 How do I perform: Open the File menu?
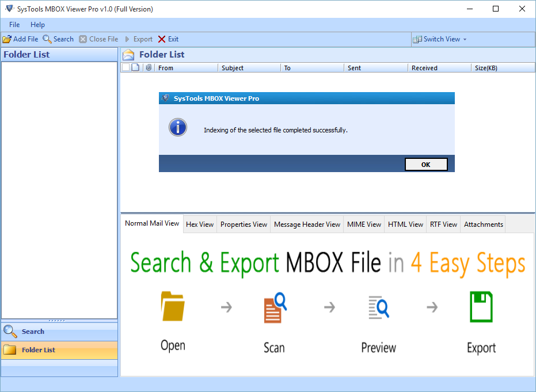(x=14, y=25)
